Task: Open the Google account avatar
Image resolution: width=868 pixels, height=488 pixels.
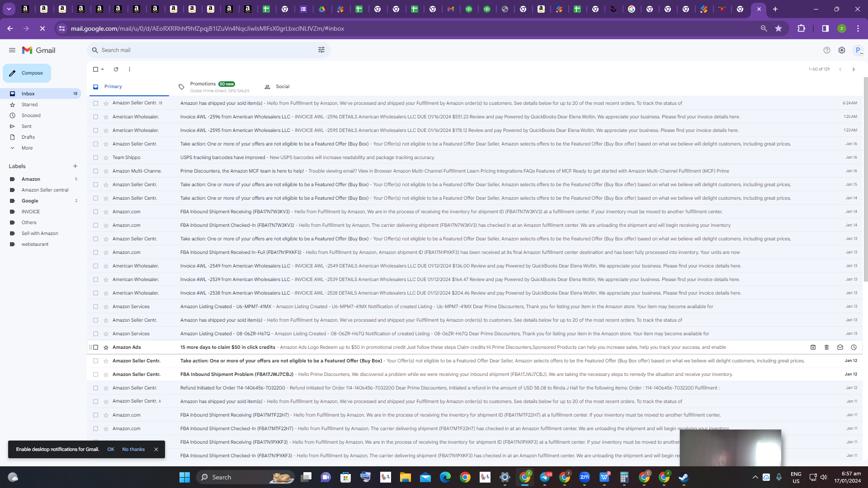Action: pyautogui.click(x=858, y=50)
